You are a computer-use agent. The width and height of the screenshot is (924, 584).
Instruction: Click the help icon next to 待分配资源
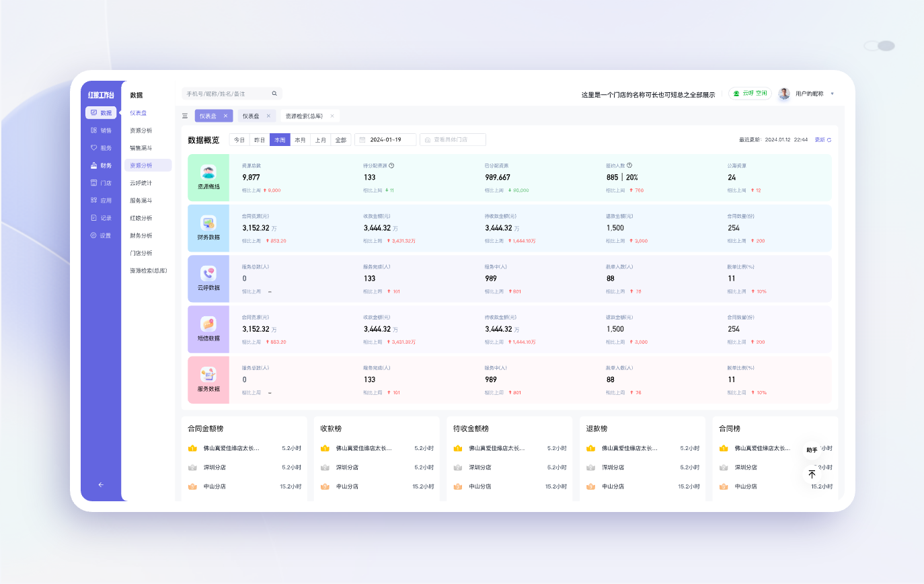click(391, 165)
